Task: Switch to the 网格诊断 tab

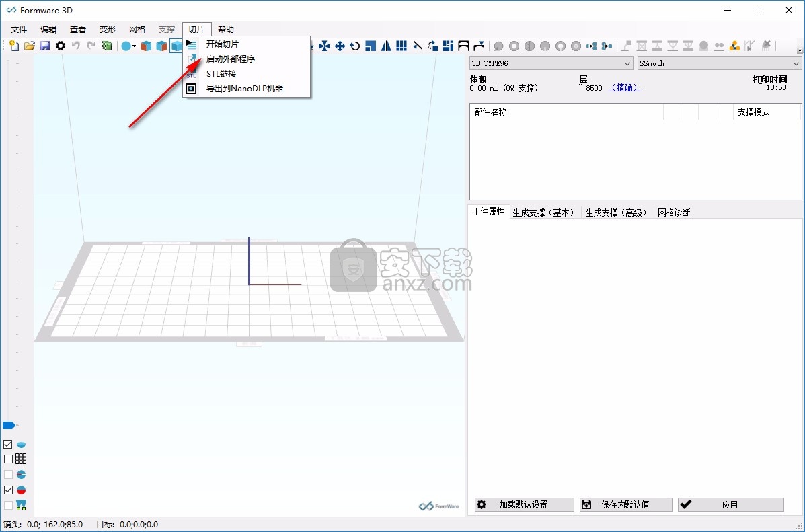Action: tap(674, 213)
